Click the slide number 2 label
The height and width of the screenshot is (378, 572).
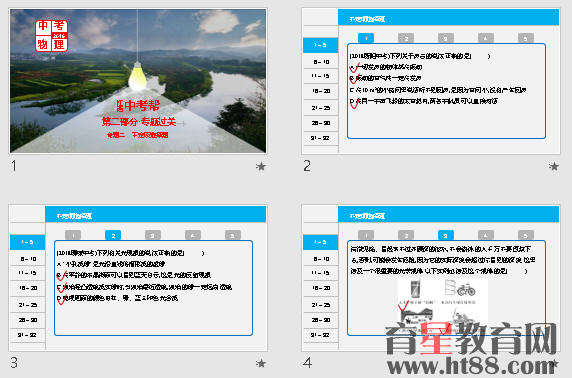[307, 166]
